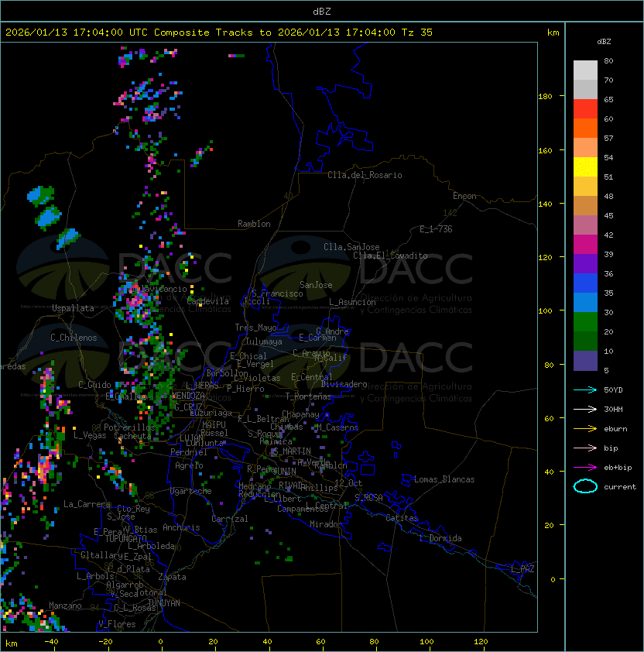Pick the bright yellow 54 dBZ swatch

tap(585, 167)
